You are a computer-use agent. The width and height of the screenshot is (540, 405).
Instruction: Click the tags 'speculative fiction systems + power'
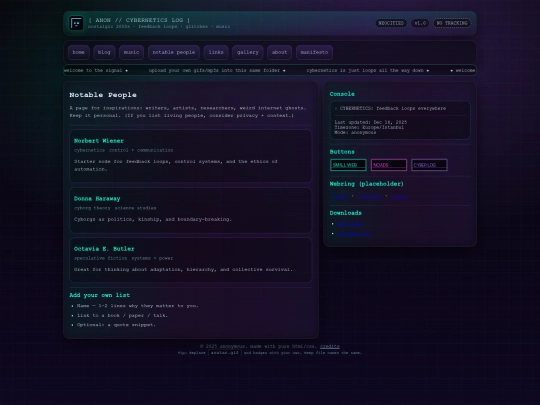click(123, 258)
